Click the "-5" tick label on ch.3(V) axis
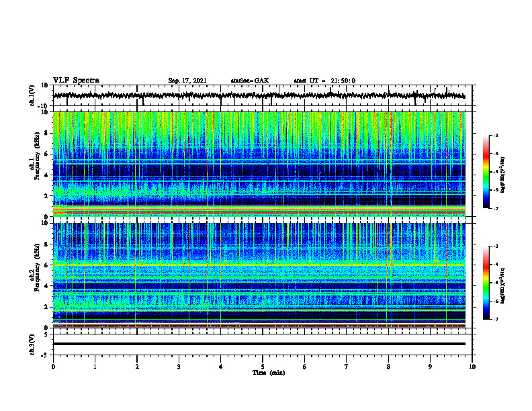This screenshot has width=532, height=411. 46,355
